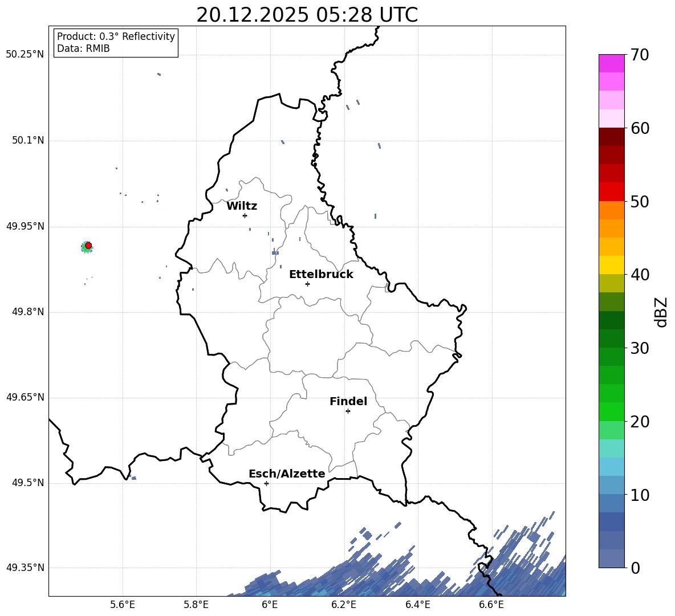
Task: Pick the light blue swatch just above 10
Action: click(x=611, y=485)
